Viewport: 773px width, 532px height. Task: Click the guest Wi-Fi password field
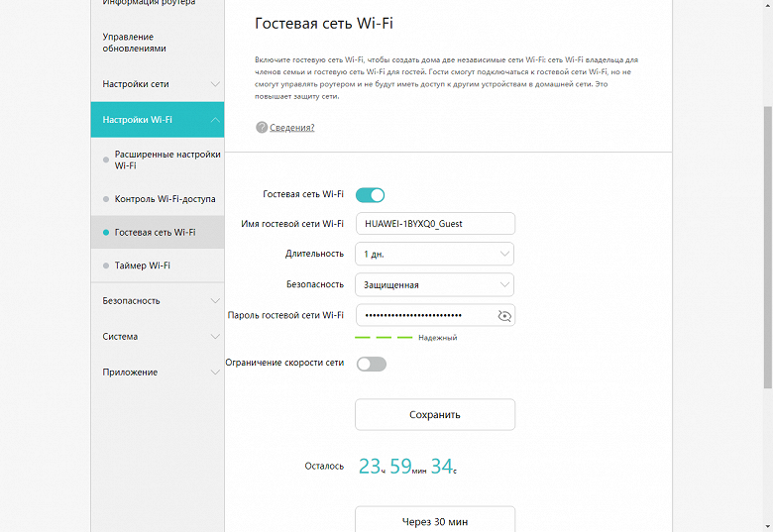[424, 315]
